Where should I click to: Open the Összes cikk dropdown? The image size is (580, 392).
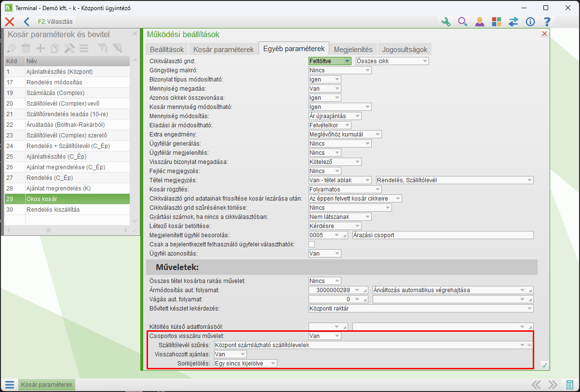392,61
